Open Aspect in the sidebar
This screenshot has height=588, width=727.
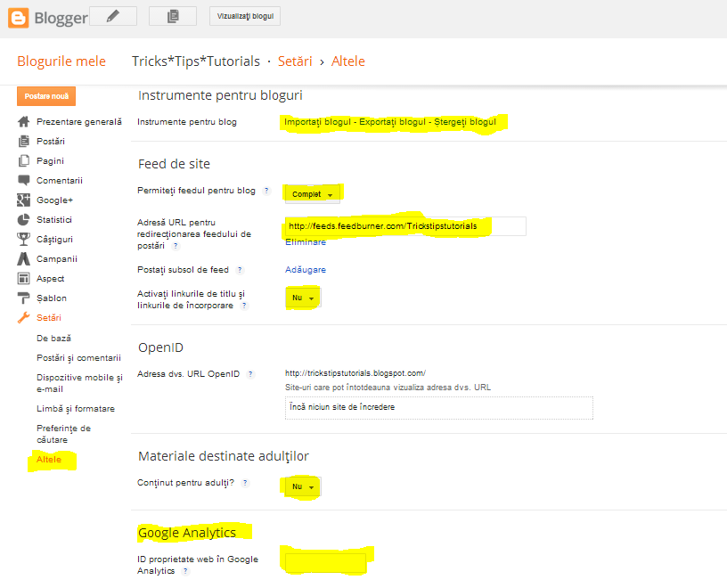[50, 278]
